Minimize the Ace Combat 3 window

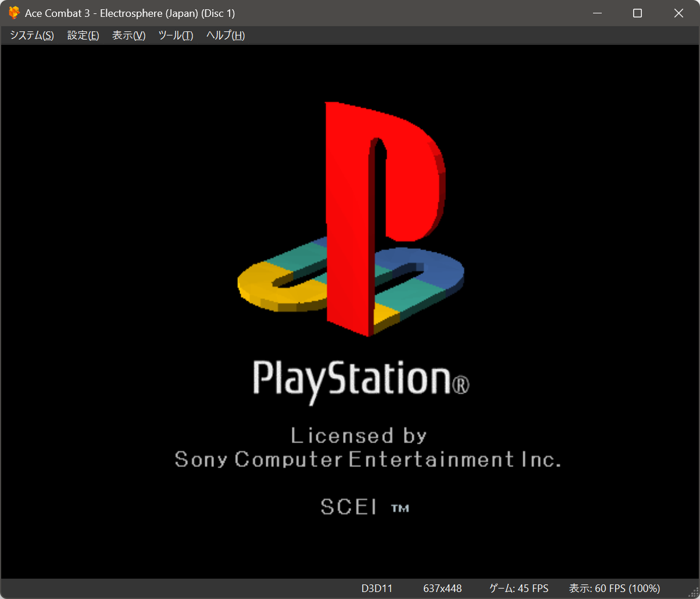pyautogui.click(x=597, y=13)
